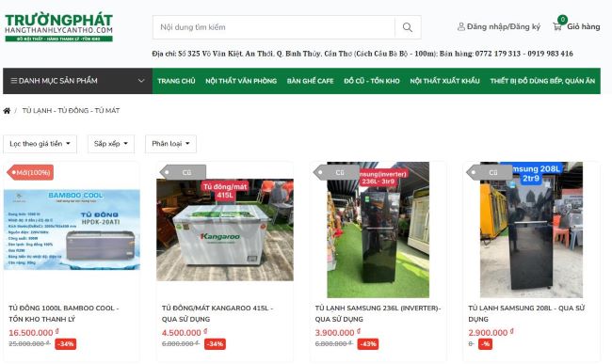Click the Nội dung tìm kiếm search field
The height and width of the screenshot is (364, 612).
coord(274,27)
